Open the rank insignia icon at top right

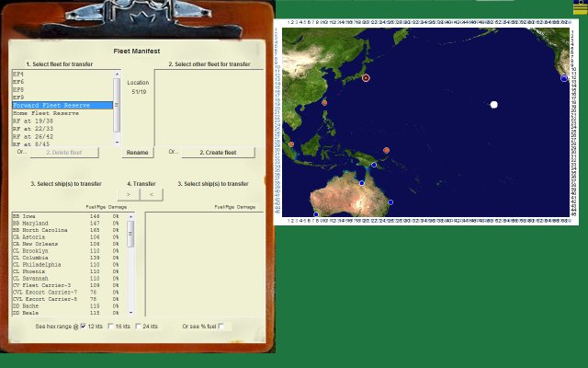580,7
